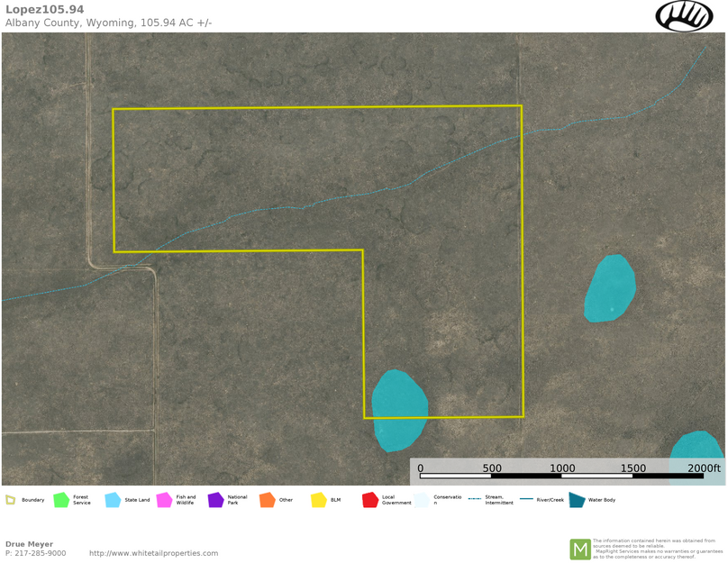The height and width of the screenshot is (563, 728).
Task: Click the Boundary legend icon
Action: coord(11,500)
